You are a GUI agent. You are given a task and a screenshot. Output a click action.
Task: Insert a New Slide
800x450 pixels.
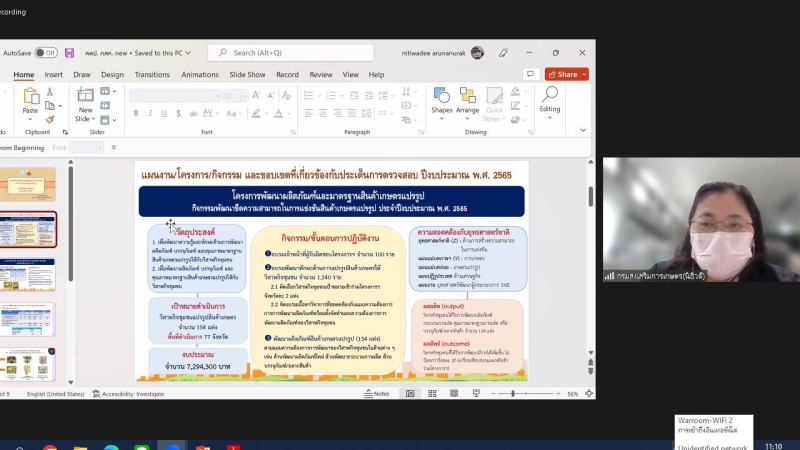[85, 102]
